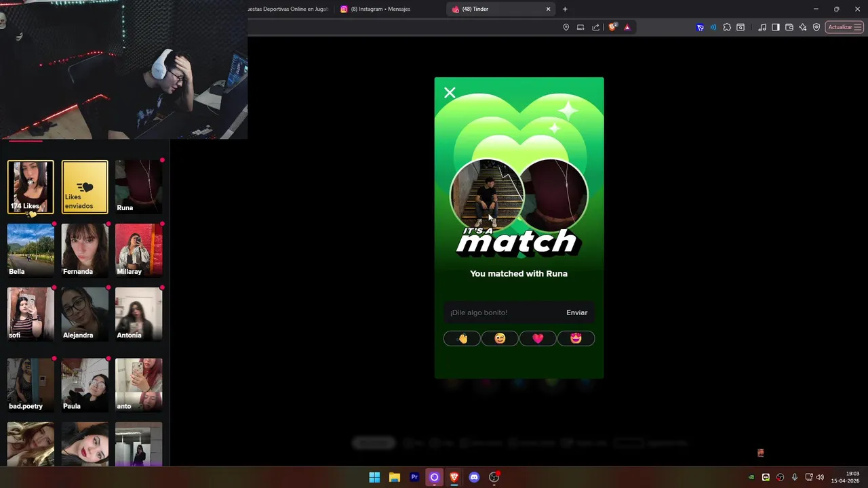
Task: Close the It's a Match popup
Action: [x=450, y=93]
